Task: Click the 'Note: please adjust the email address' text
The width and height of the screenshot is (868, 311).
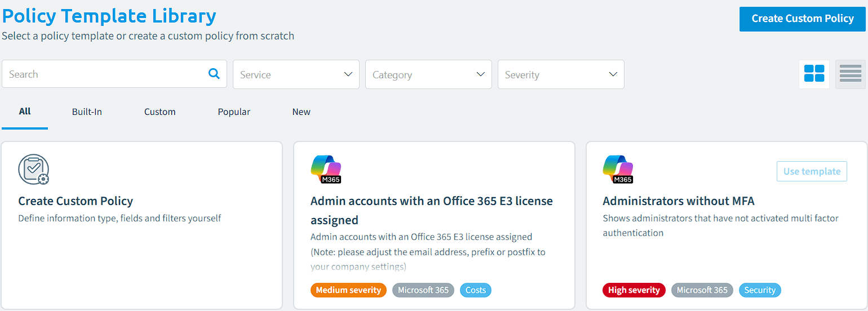Action: coord(428,252)
